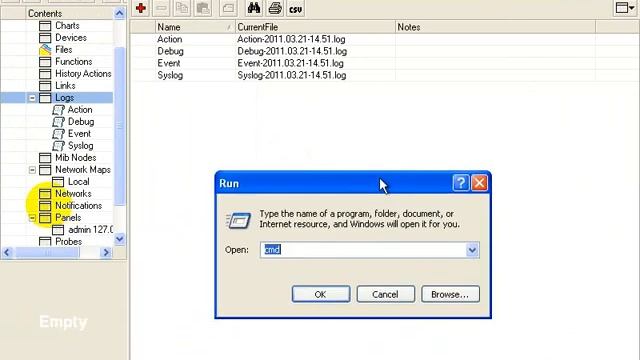The width and height of the screenshot is (640, 360).
Task: Click the Contents tree's scroll down arrow
Action: coord(119,239)
